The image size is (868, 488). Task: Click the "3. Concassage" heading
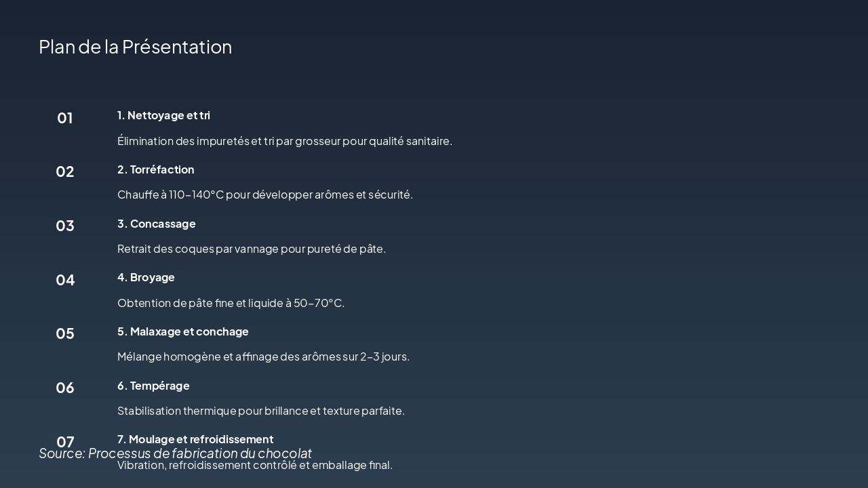(156, 224)
